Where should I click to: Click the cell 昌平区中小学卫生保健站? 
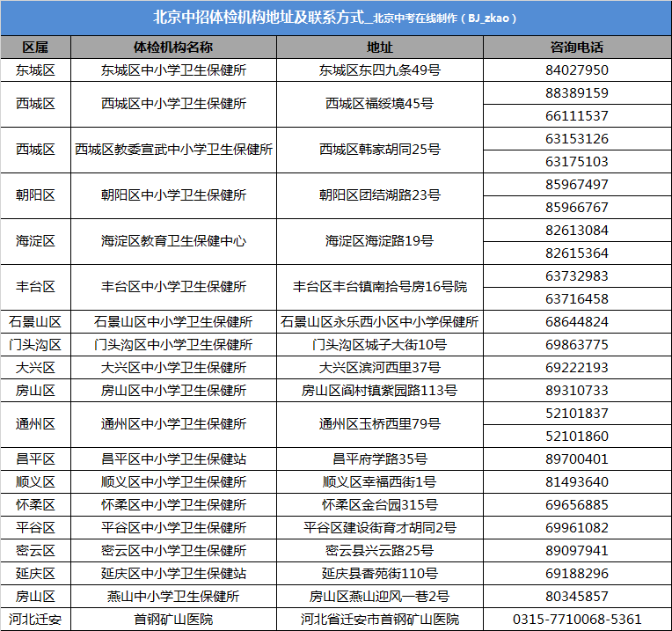173,459
